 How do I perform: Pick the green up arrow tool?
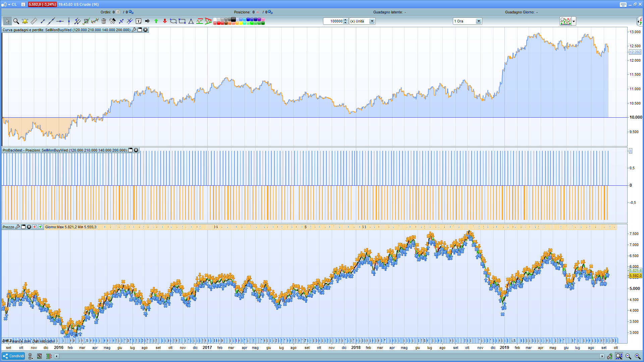coord(156,21)
